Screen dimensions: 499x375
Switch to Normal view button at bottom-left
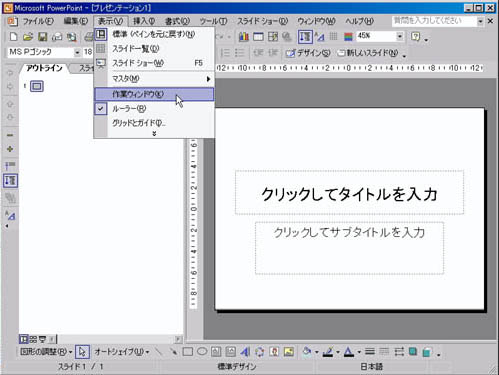23,339
